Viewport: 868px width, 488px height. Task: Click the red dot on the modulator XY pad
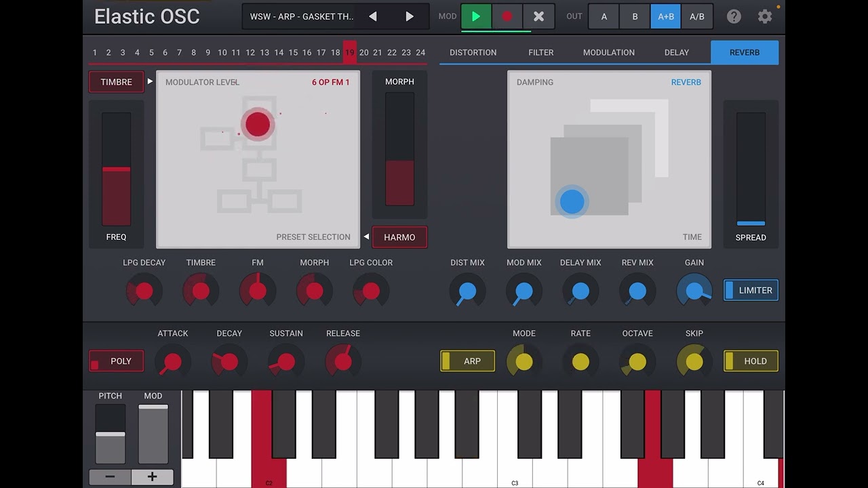tap(258, 125)
